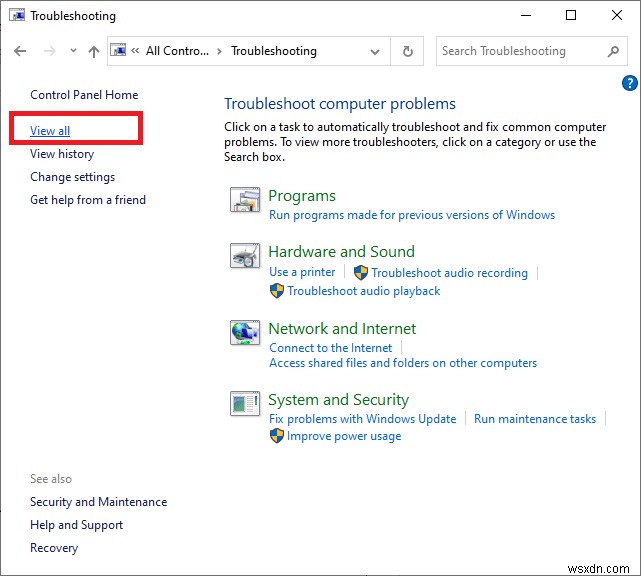Click the shield icon beside Improve power usage

277,436
